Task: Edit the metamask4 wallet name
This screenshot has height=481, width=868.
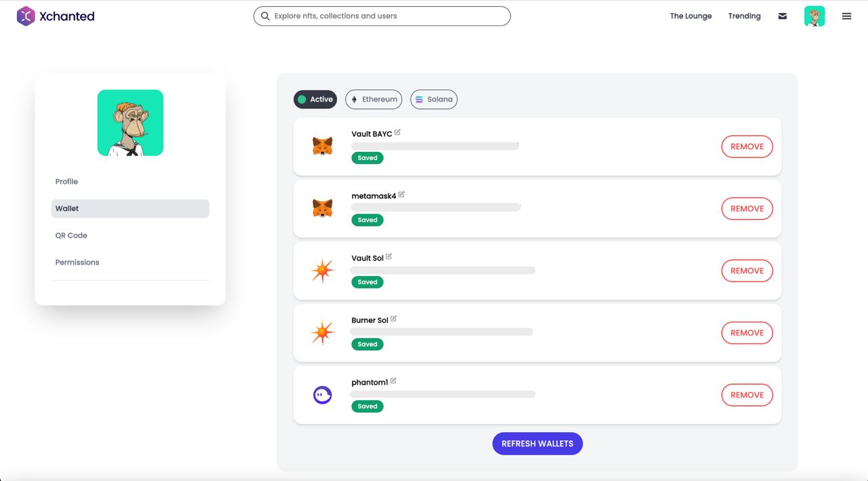Action: tap(401, 195)
